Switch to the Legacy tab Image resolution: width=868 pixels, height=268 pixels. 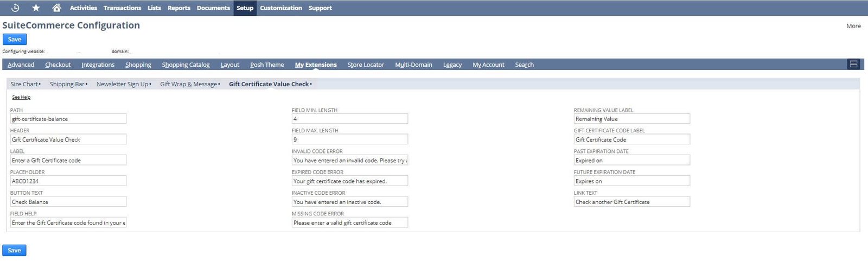click(452, 65)
